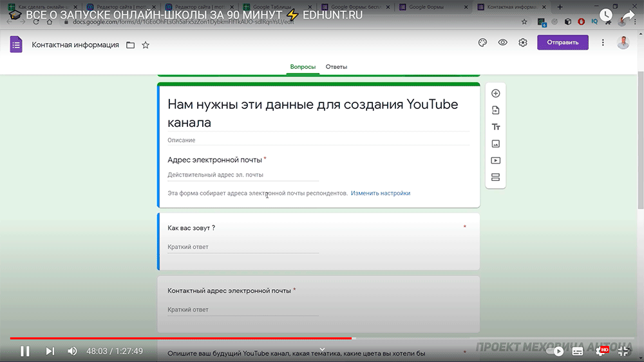Exit fullscreen mode

tap(623, 351)
